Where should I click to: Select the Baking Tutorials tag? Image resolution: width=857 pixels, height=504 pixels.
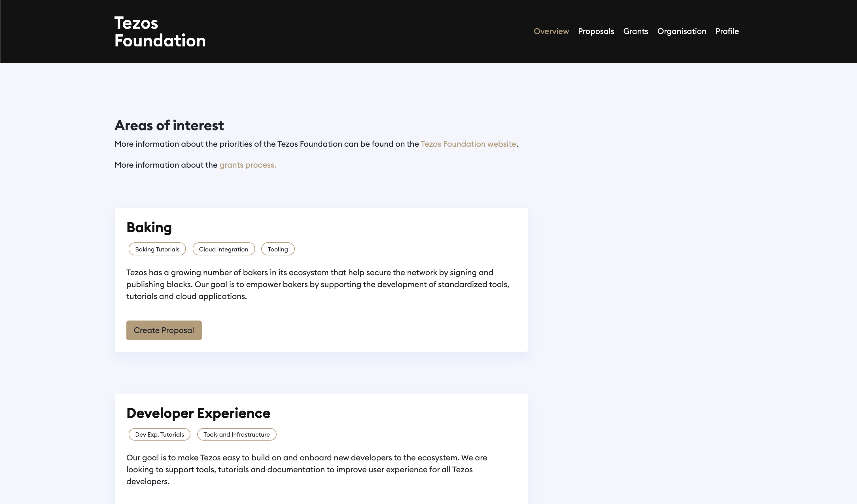pyautogui.click(x=157, y=249)
